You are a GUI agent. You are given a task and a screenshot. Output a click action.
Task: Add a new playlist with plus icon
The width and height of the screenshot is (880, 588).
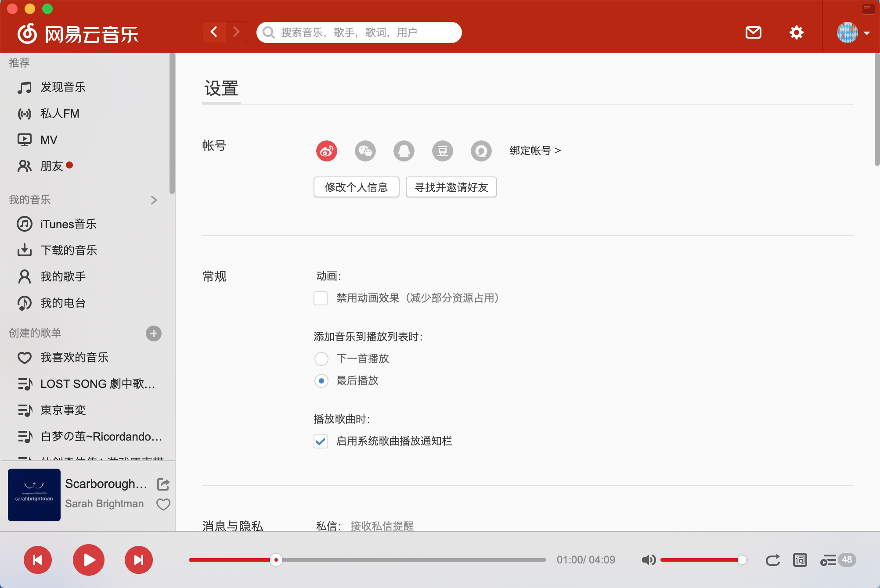(154, 333)
